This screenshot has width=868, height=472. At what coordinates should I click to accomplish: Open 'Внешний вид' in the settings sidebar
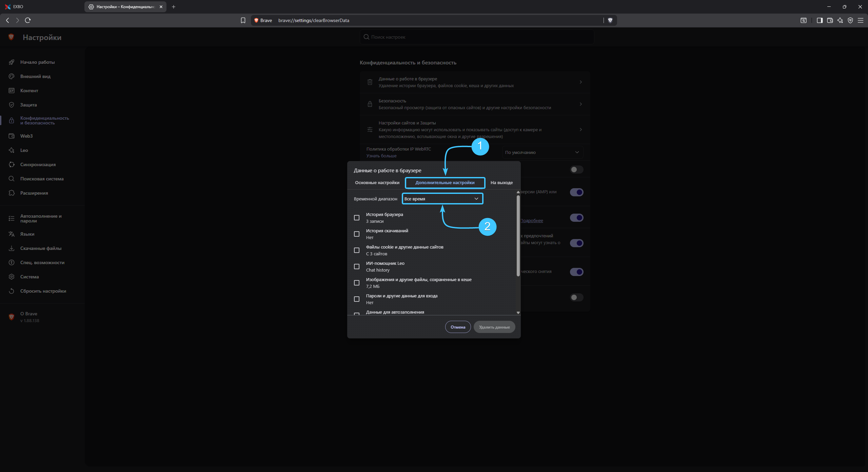tap(35, 76)
